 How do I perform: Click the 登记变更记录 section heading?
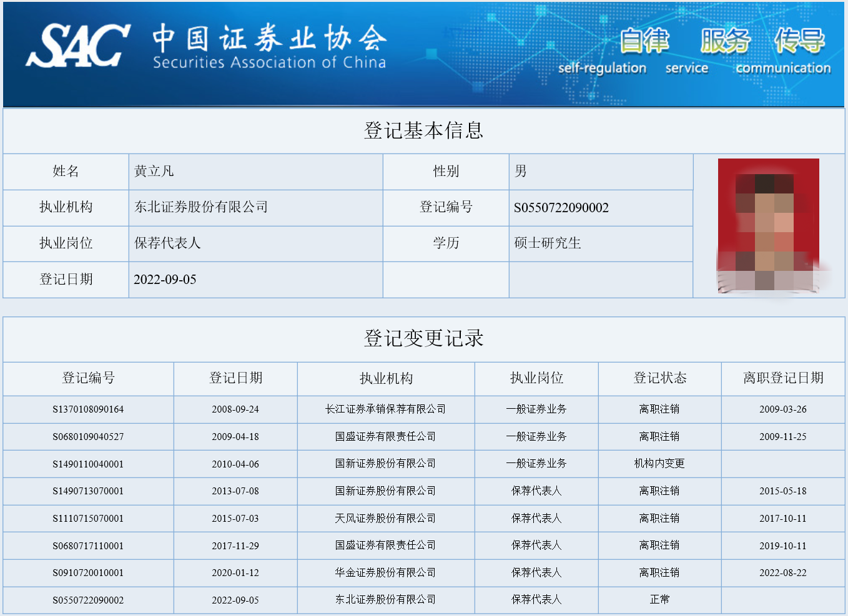click(423, 338)
